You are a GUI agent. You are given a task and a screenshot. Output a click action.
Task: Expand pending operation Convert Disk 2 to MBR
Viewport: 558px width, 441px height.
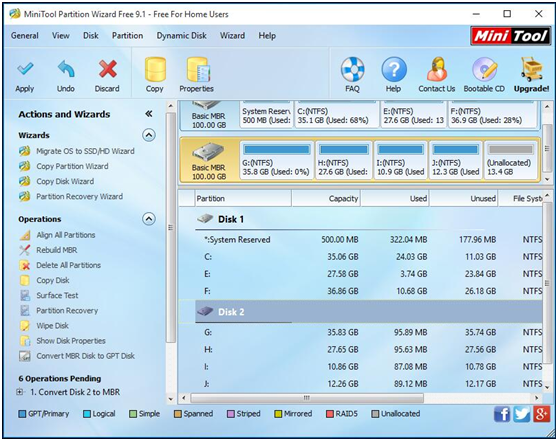pos(20,392)
